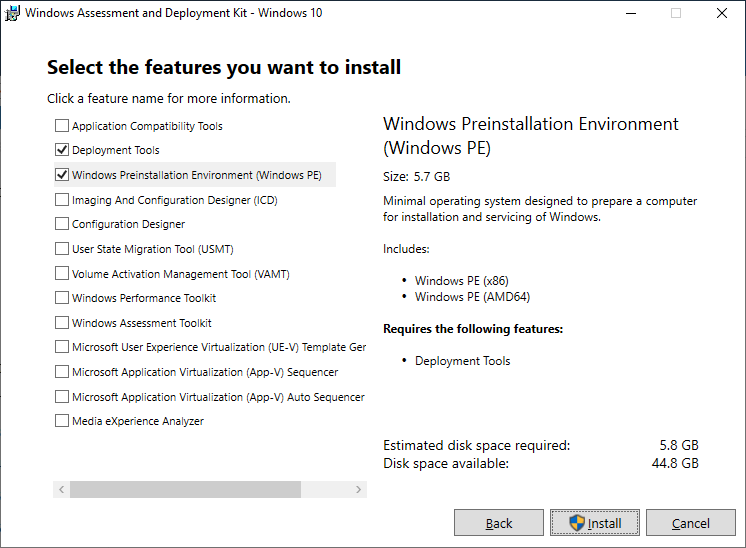This screenshot has height=548, width=746.
Task: Check Windows Performance Toolkit option
Action: click(x=62, y=297)
